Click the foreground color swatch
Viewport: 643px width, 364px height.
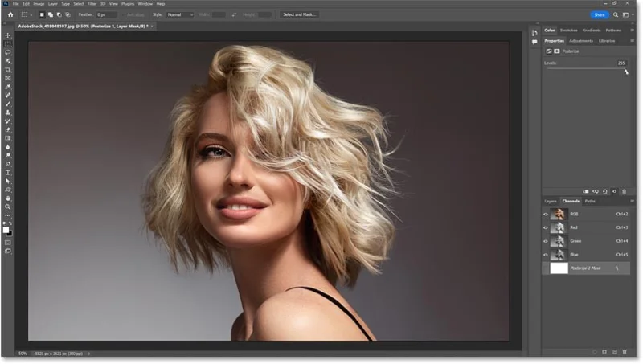click(6, 231)
